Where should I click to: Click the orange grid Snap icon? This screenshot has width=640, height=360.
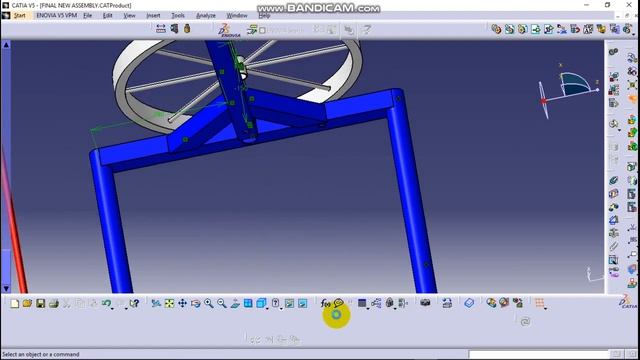[539, 303]
